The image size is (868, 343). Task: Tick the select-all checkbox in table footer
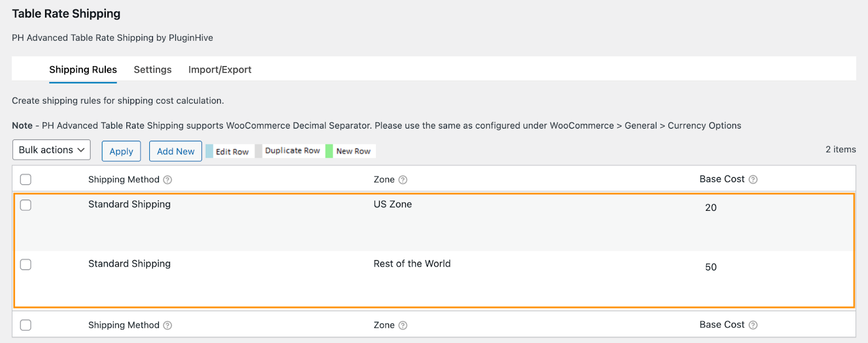pos(25,325)
